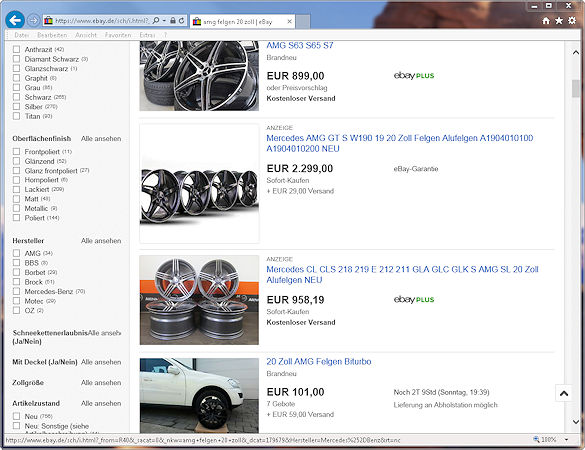The height and width of the screenshot is (450, 585).
Task: Check the Matt finish checkbox
Action: (x=16, y=199)
